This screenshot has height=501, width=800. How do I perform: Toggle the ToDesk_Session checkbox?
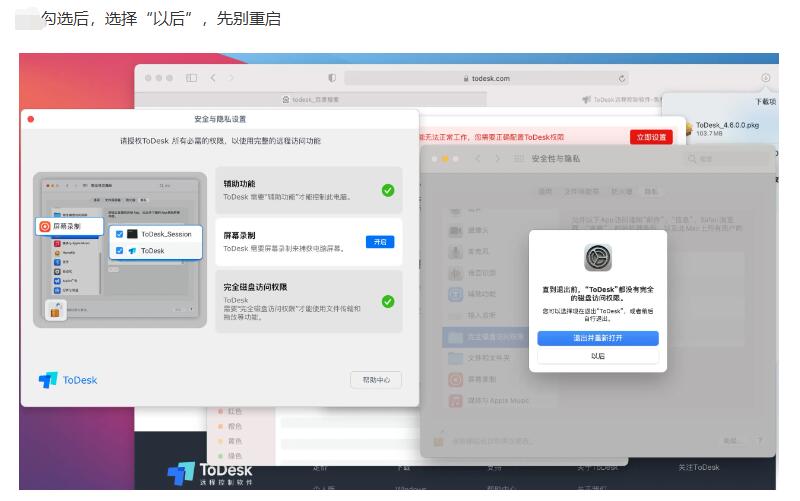[x=120, y=234]
